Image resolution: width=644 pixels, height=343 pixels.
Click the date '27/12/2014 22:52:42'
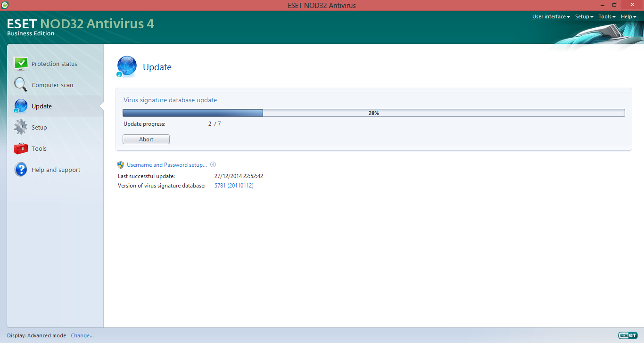[x=239, y=176]
